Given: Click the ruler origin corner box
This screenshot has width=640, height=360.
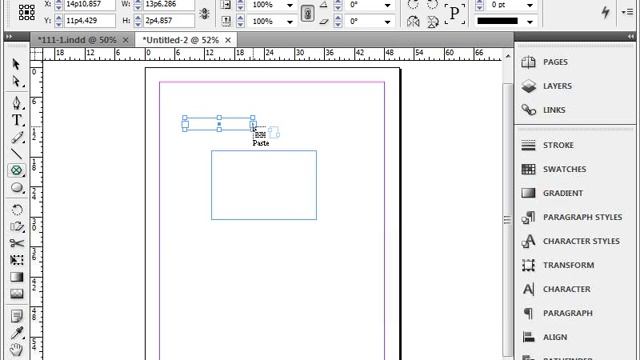Looking at the screenshot, I should click(36, 54).
